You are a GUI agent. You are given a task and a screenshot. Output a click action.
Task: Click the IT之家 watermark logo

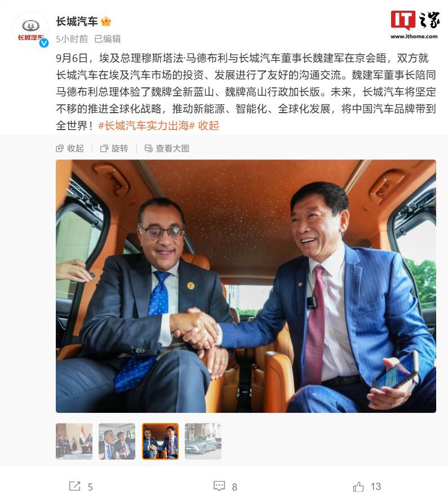[x=415, y=25]
